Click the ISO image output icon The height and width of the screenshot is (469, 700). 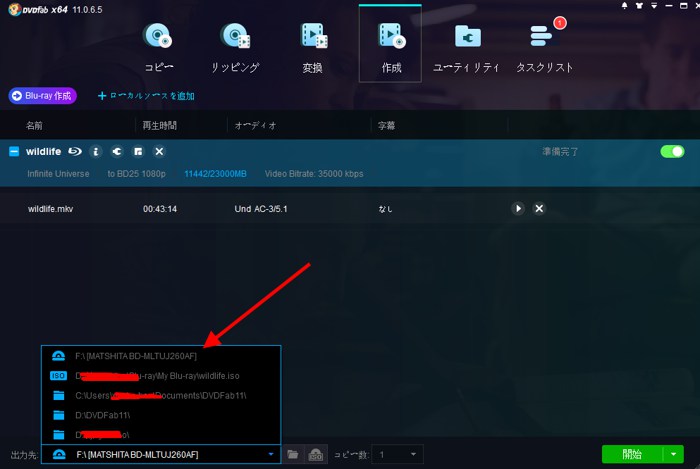pyautogui.click(x=316, y=455)
